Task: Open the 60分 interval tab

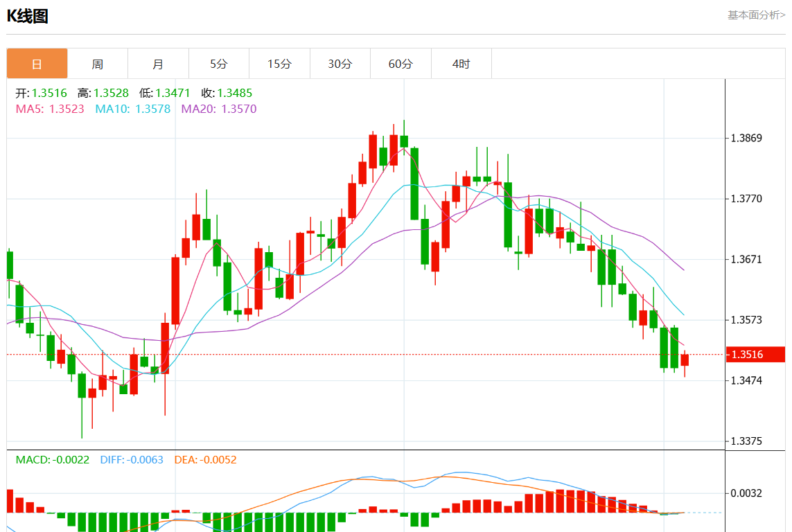Action: [x=401, y=64]
